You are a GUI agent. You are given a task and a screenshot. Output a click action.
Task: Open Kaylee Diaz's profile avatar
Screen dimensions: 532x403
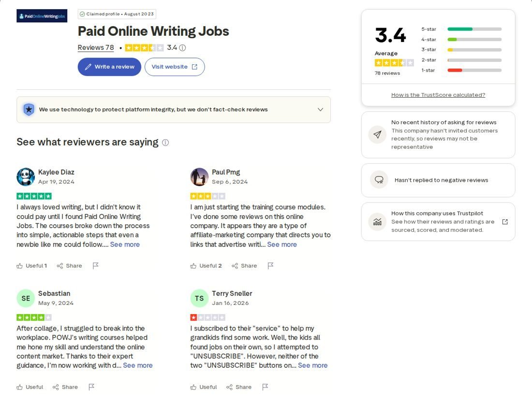click(26, 177)
